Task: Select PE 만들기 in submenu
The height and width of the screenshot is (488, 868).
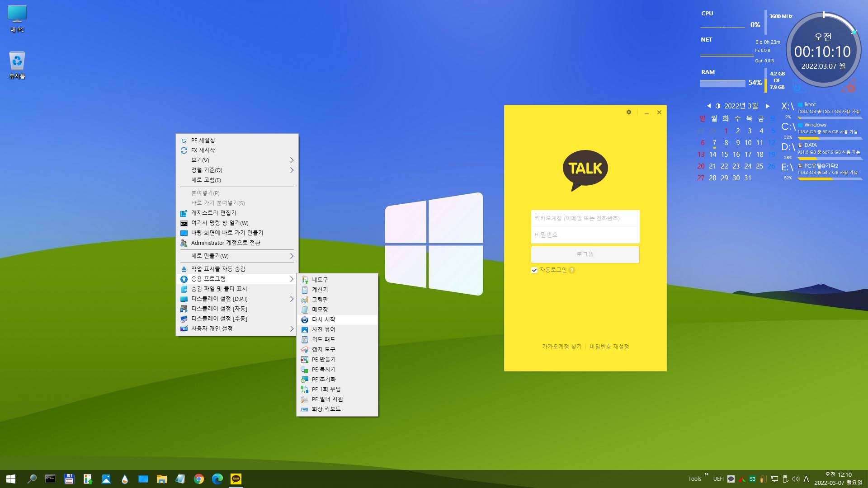Action: pyautogui.click(x=337, y=359)
